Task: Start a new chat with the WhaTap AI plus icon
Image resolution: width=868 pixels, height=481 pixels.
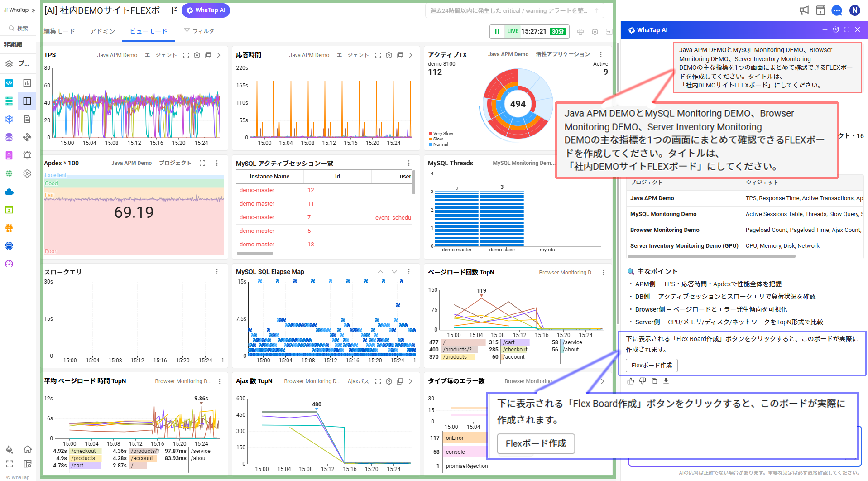Action: click(x=825, y=29)
